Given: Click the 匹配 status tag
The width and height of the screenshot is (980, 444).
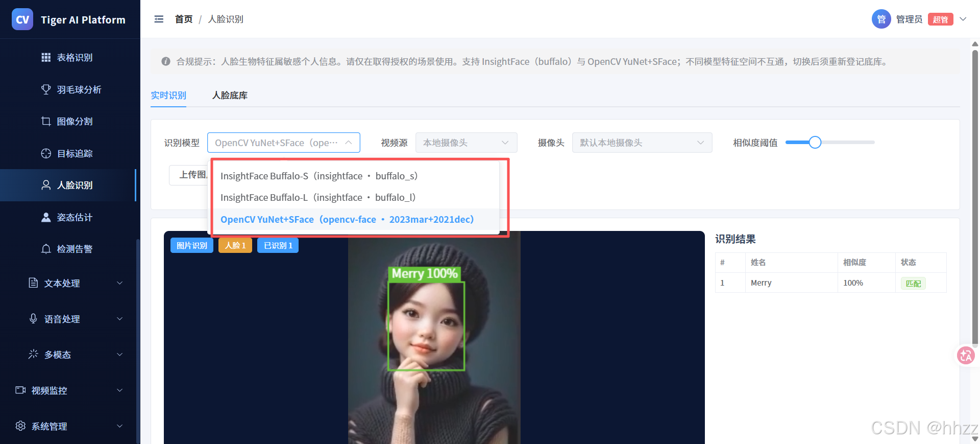Looking at the screenshot, I should click(x=913, y=284).
